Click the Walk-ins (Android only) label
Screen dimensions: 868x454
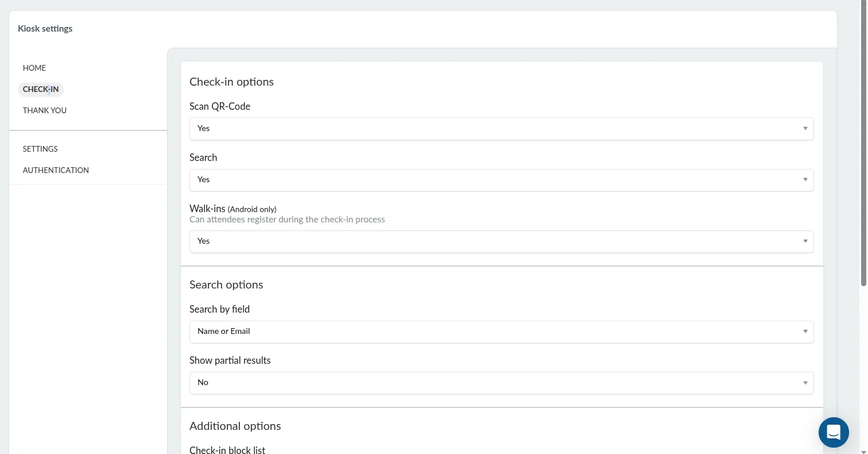(233, 209)
